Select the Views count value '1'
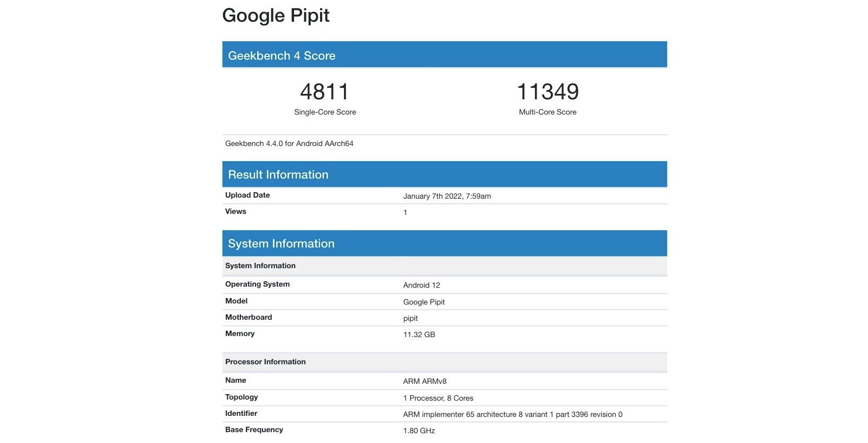 (x=405, y=212)
